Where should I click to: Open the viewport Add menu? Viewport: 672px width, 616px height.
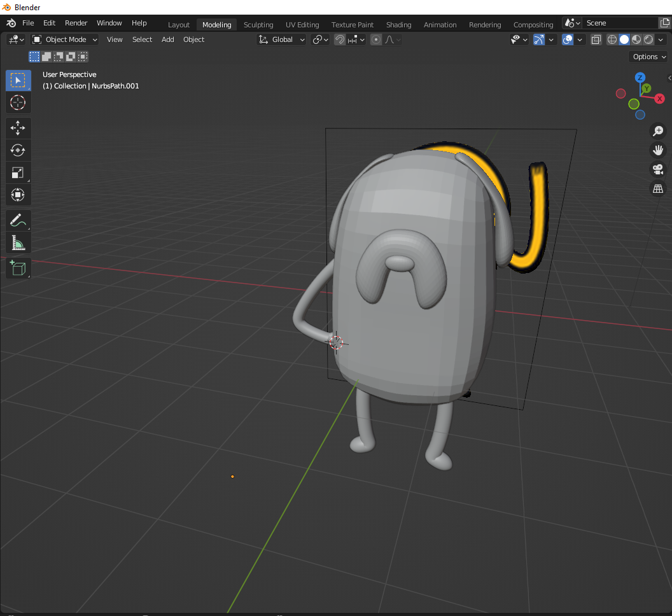(x=167, y=40)
